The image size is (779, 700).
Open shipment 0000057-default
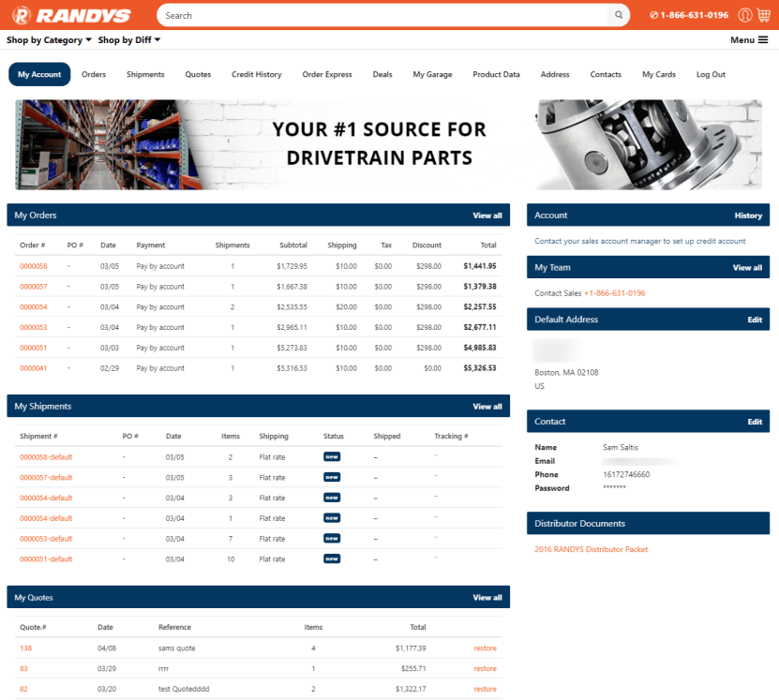tap(46, 477)
